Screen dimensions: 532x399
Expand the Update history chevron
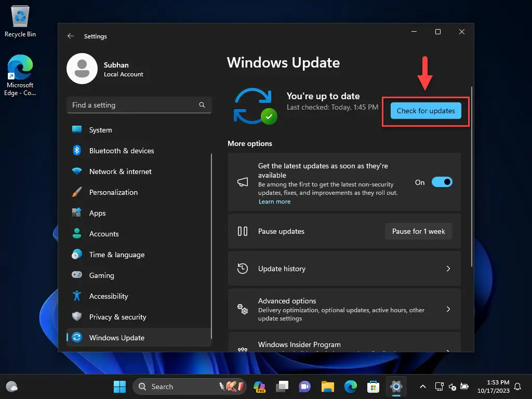click(448, 269)
